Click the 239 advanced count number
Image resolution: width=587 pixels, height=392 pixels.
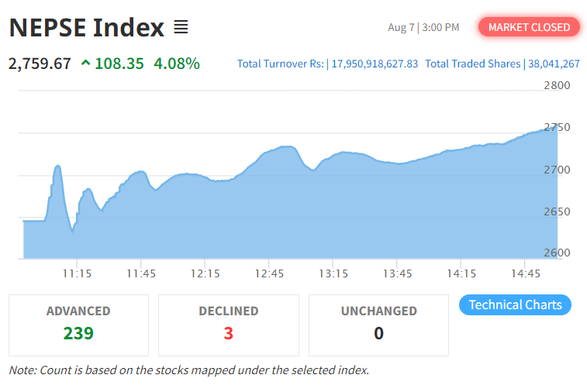pyautogui.click(x=78, y=334)
